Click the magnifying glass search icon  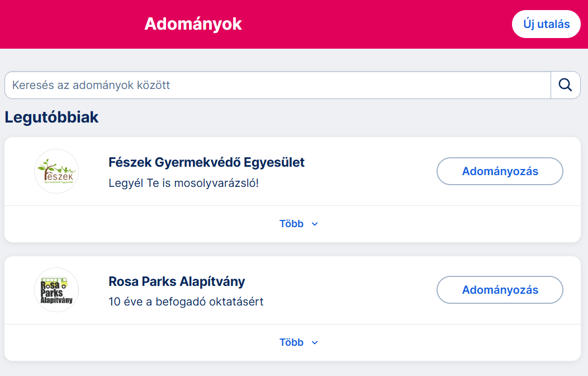coord(565,85)
